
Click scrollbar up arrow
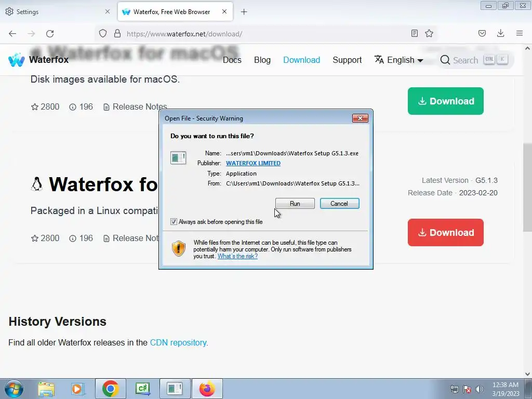tap(527, 48)
